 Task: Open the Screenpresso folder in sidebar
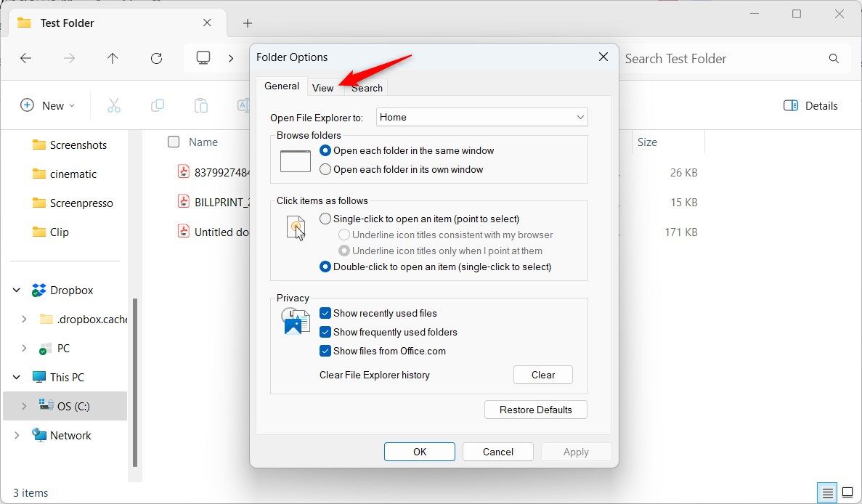click(73, 203)
